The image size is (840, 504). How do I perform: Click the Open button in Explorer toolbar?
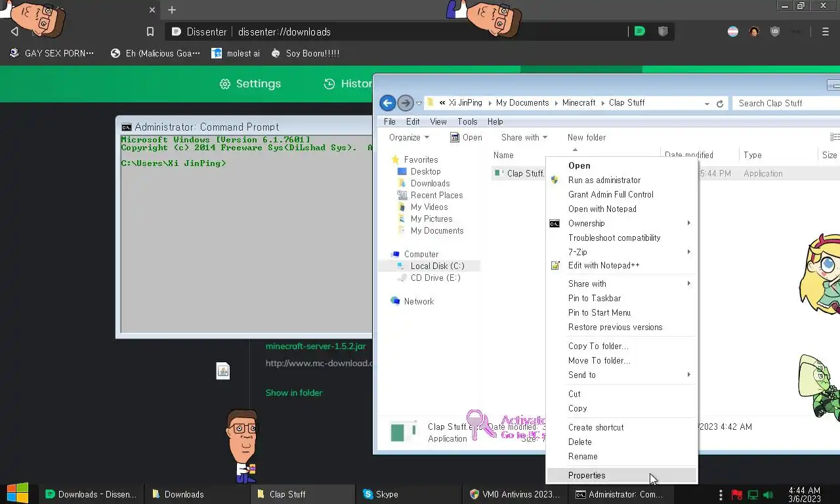(x=466, y=137)
